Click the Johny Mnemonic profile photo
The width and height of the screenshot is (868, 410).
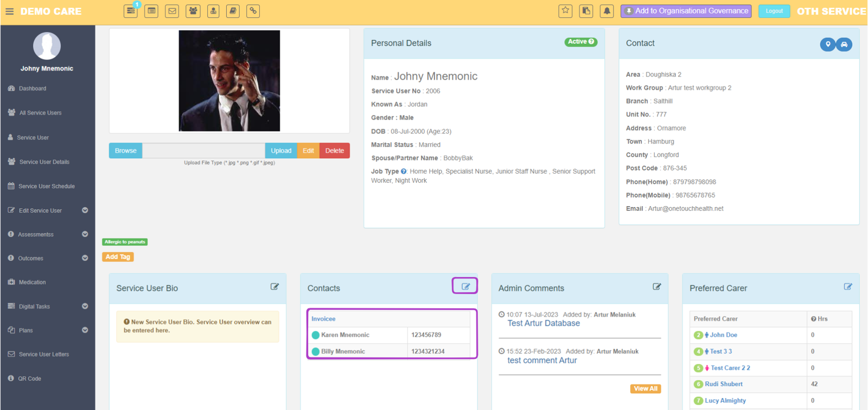click(x=229, y=81)
